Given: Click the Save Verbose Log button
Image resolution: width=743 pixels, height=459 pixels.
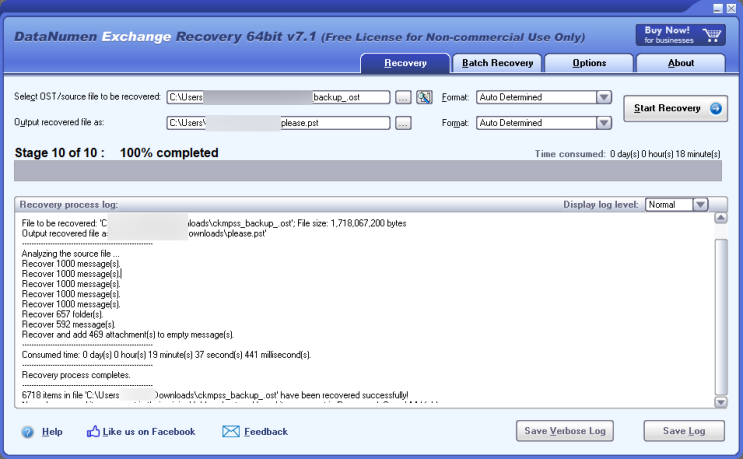Looking at the screenshot, I should click(x=565, y=431).
